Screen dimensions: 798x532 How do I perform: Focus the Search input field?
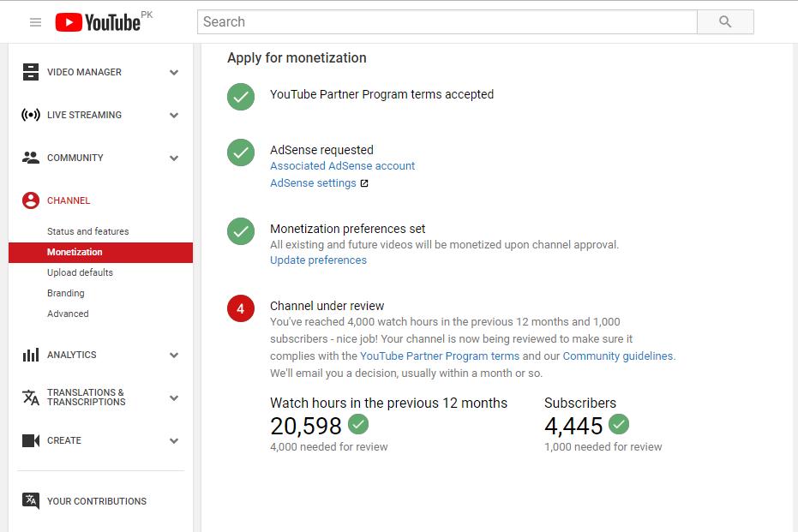click(x=447, y=22)
